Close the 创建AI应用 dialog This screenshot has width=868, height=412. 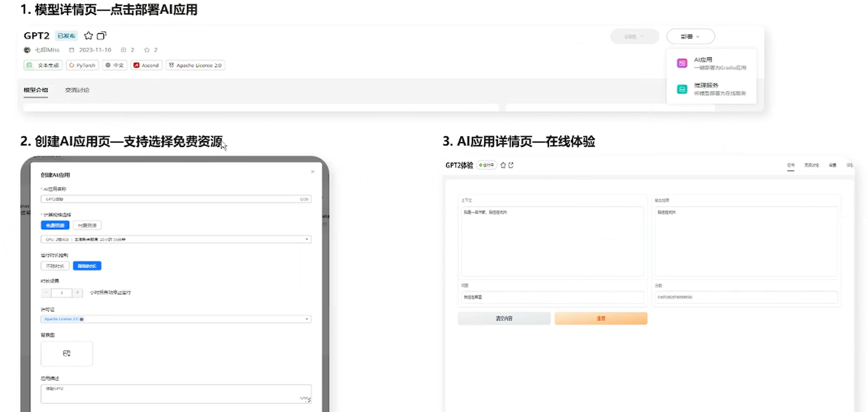point(313,172)
